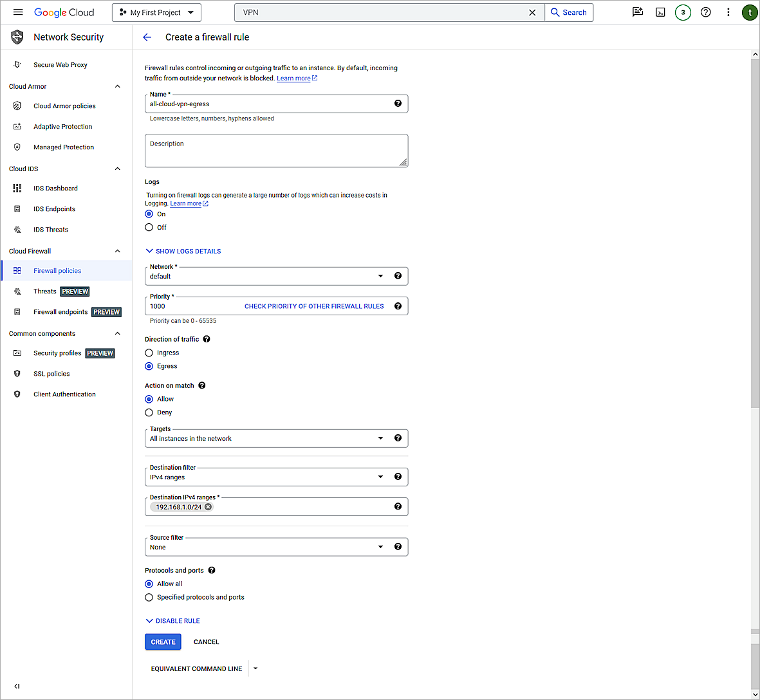Image resolution: width=760 pixels, height=700 pixels.
Task: Click the SSL policies shield icon
Action: [x=16, y=373]
